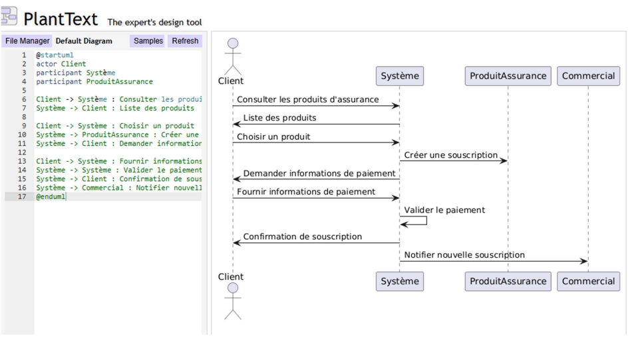Click 'Confirmation de souscription' message label
Viewport: 644px width, 351px height.
tap(302, 236)
